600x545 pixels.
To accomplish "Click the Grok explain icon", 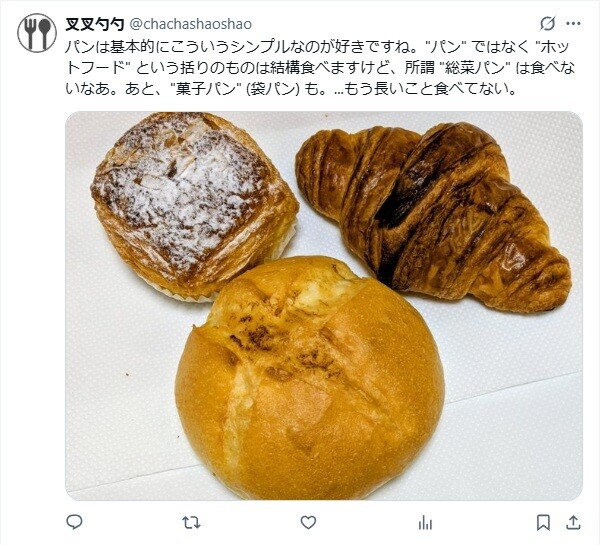I will [x=548, y=24].
